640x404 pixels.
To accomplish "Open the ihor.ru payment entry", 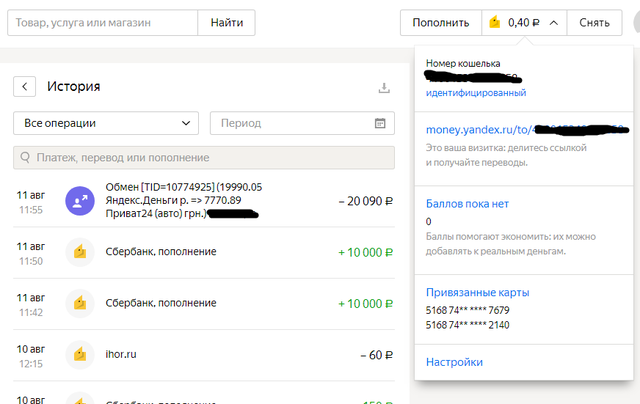I will coord(204,355).
